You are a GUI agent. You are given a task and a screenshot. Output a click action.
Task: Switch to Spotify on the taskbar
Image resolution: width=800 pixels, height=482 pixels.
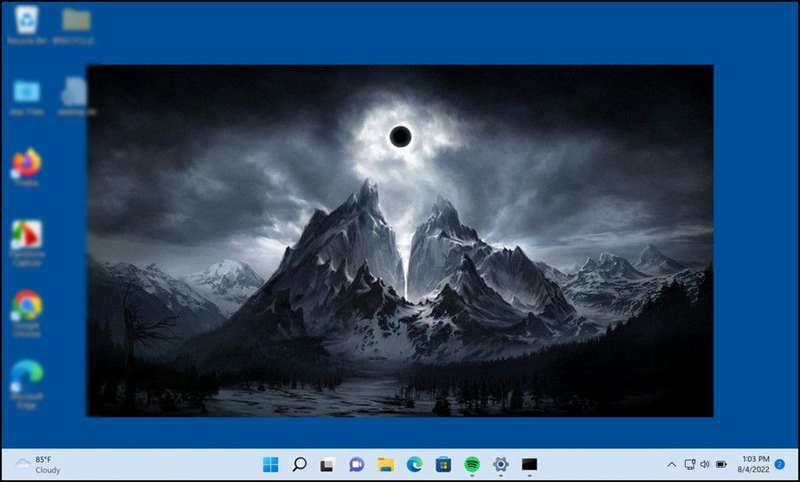[x=472, y=464]
